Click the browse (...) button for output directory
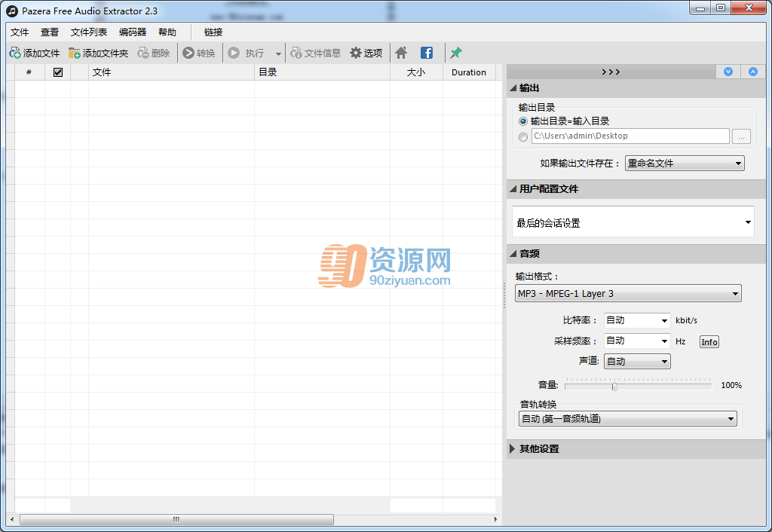772x532 pixels. (x=741, y=136)
